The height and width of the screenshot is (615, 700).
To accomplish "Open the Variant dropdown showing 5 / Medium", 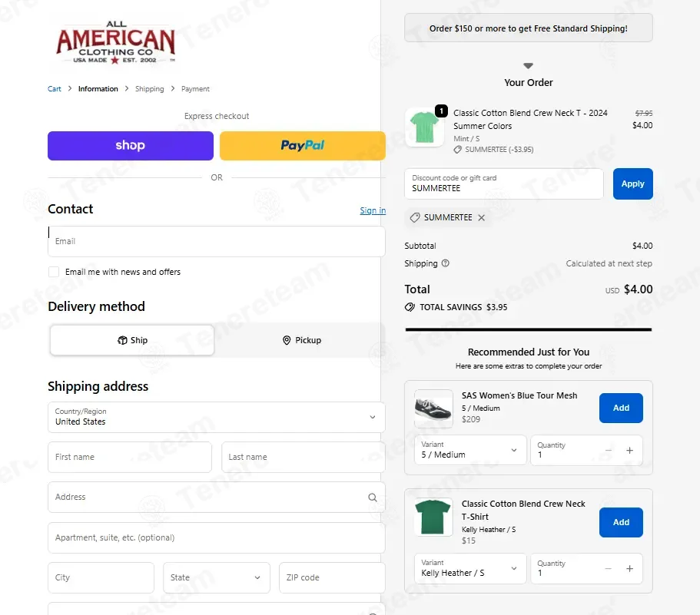I will point(470,451).
